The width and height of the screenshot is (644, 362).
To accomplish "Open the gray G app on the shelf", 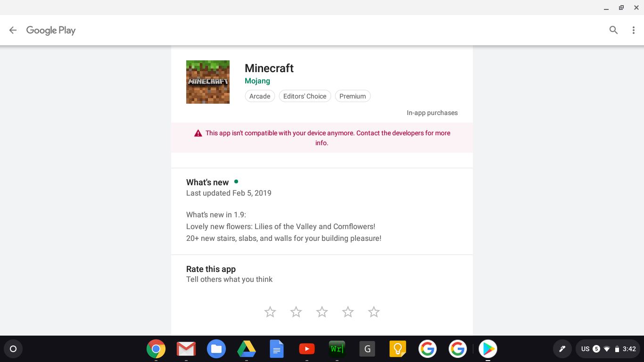I will [x=367, y=349].
